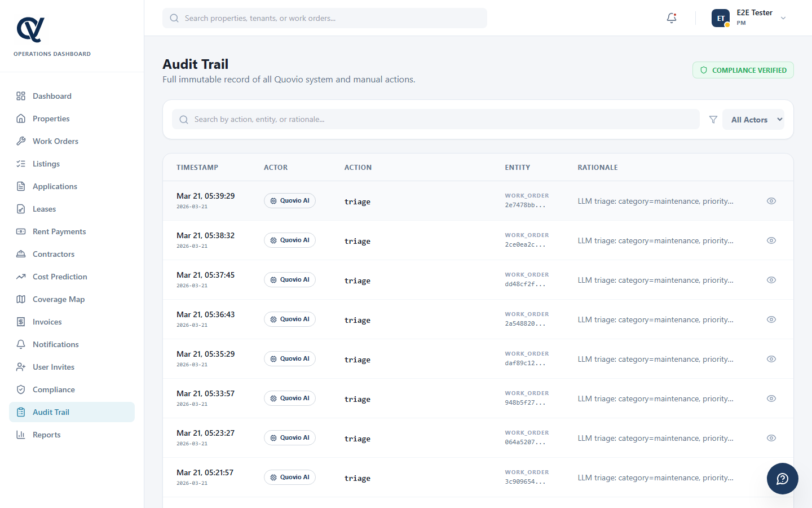Open the chat support bubble
This screenshot has height=508, width=812.
coord(782,478)
